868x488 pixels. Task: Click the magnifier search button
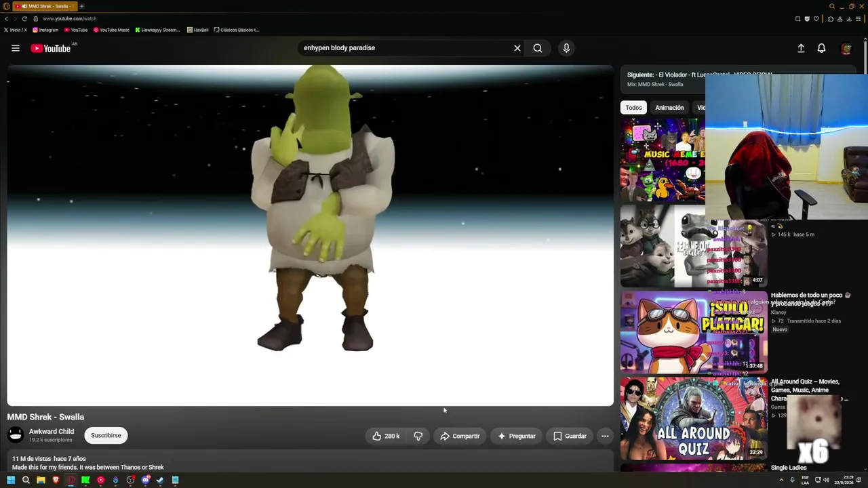[538, 48]
